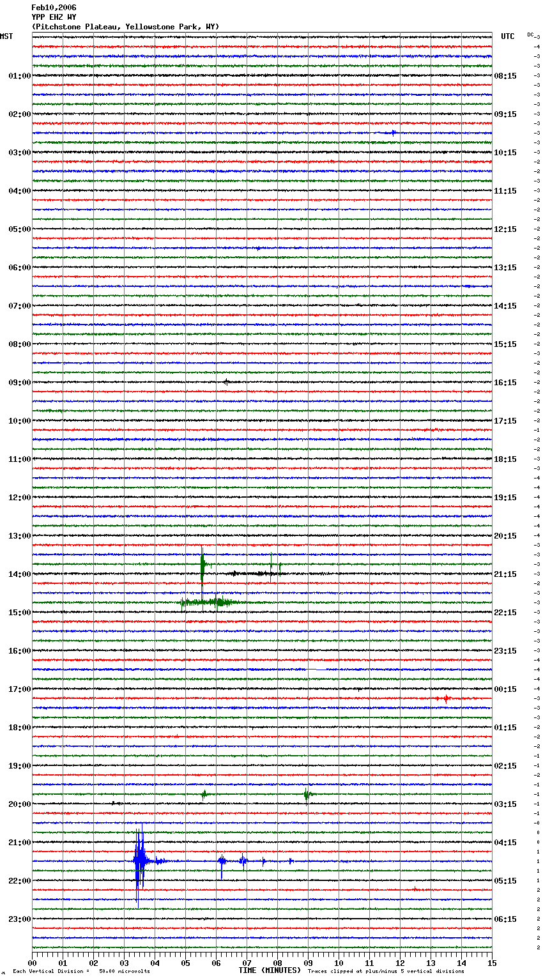Click the DC column header

[x=530, y=34]
